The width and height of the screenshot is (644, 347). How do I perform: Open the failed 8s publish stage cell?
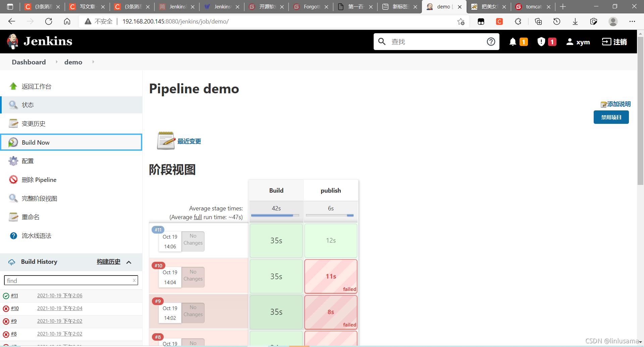coord(331,312)
